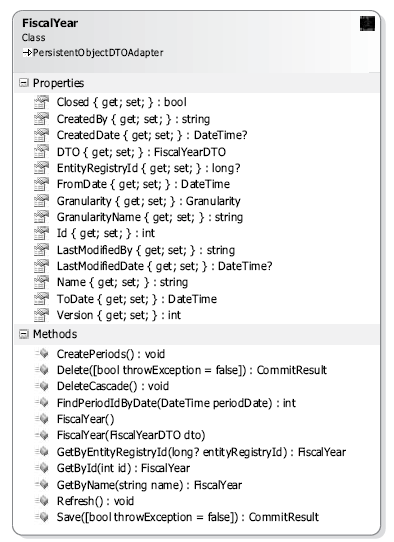
Task: Click the method icon next to CreatePeriods()
Action: [x=41, y=353]
